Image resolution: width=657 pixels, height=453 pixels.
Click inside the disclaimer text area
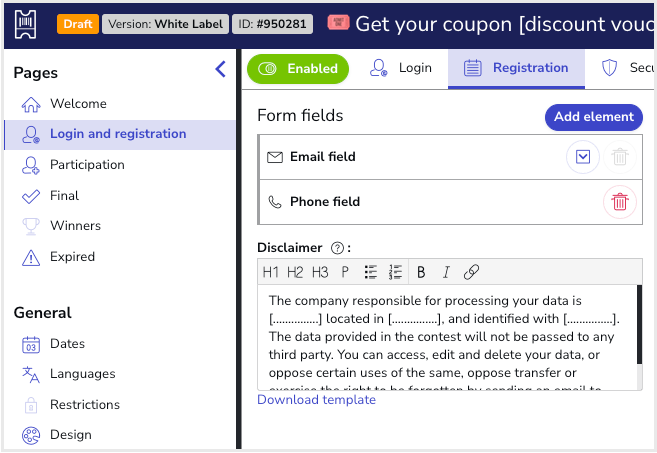point(447,337)
